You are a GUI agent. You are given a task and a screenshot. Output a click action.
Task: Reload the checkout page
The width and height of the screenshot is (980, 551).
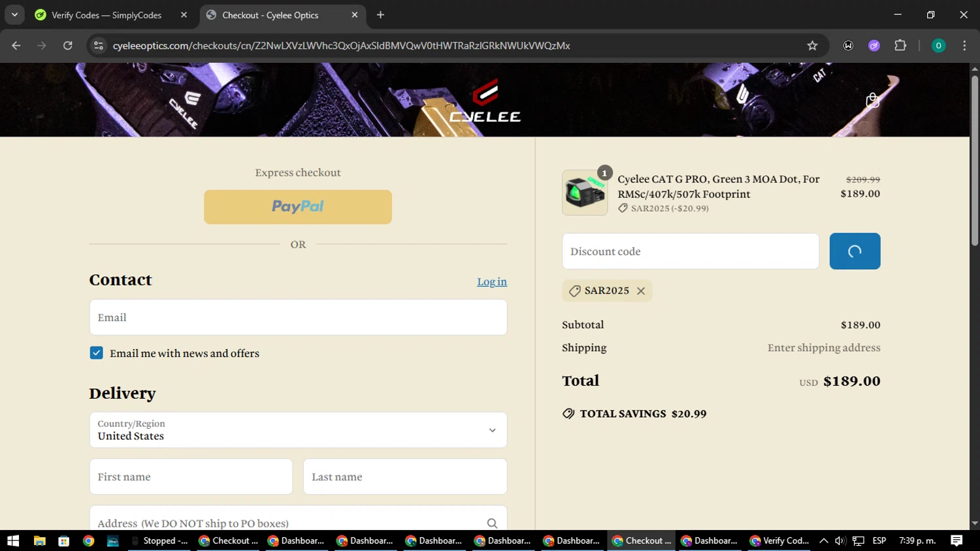click(67, 45)
